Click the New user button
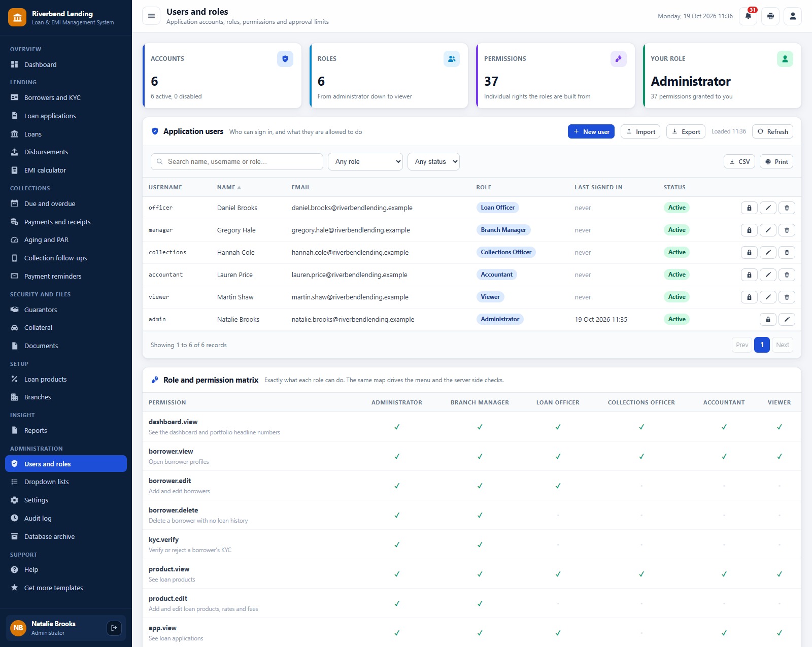This screenshot has width=812, height=647. [591, 131]
